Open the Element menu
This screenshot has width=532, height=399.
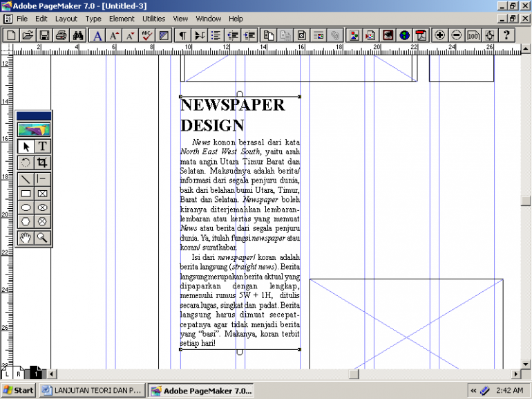coord(122,19)
